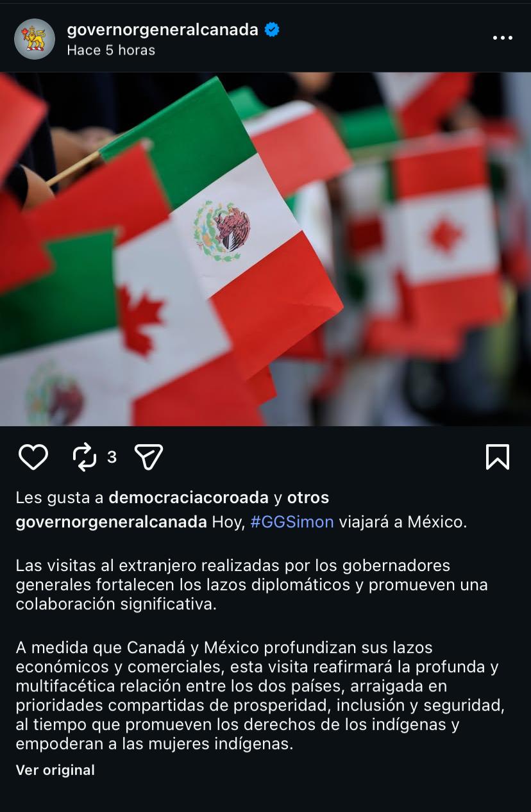Open governorgeneralcanada username in caption
The height and width of the screenshot is (812, 531).
coord(112,522)
